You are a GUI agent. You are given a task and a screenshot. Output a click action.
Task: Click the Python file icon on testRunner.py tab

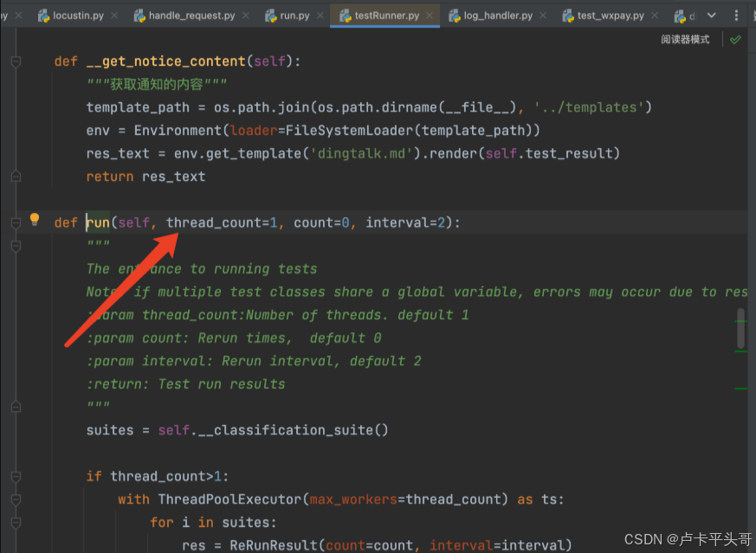tap(346, 16)
